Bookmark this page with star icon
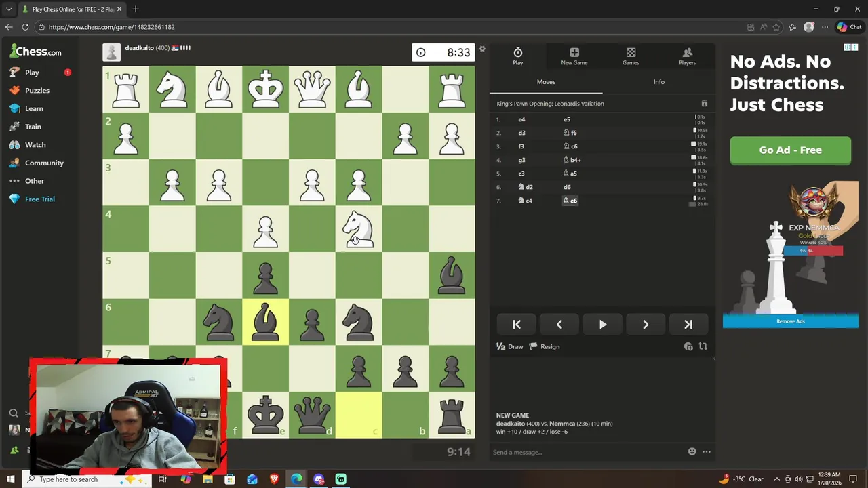Screen dimensions: 868x488 pyautogui.click(x=776, y=27)
